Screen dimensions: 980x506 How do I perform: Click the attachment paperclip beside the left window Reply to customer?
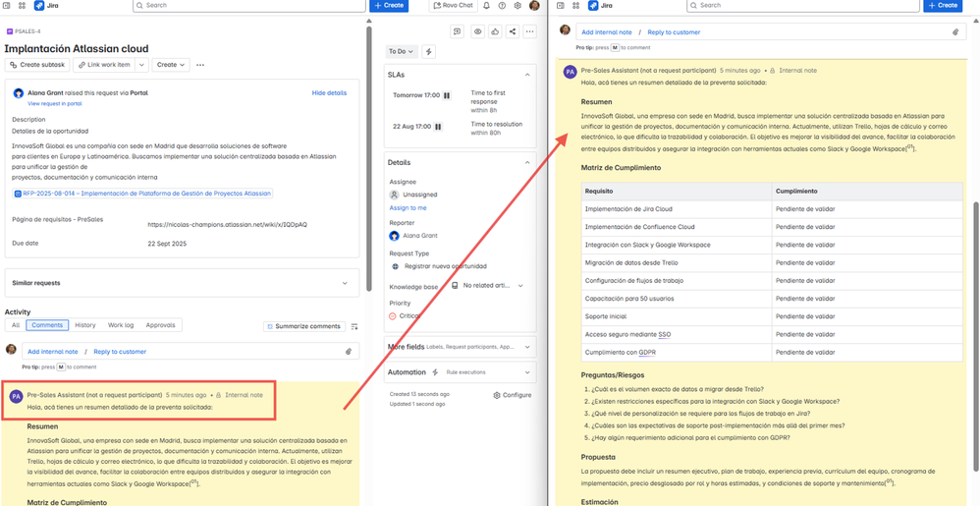click(349, 352)
